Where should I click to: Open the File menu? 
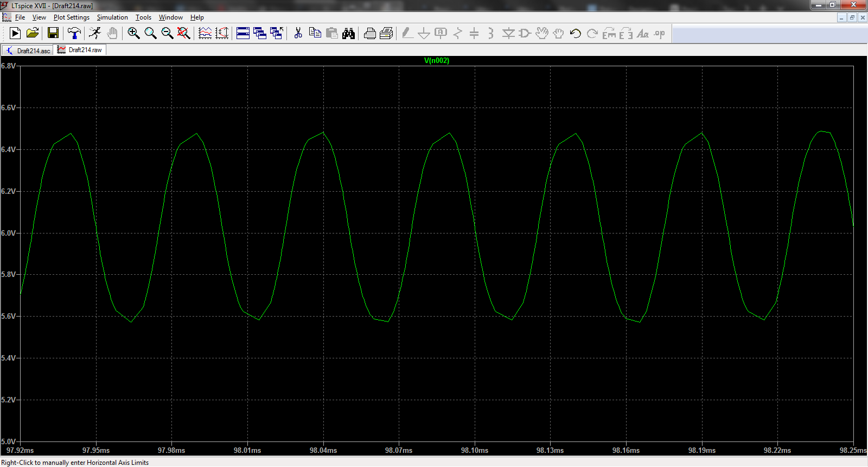pyautogui.click(x=20, y=17)
